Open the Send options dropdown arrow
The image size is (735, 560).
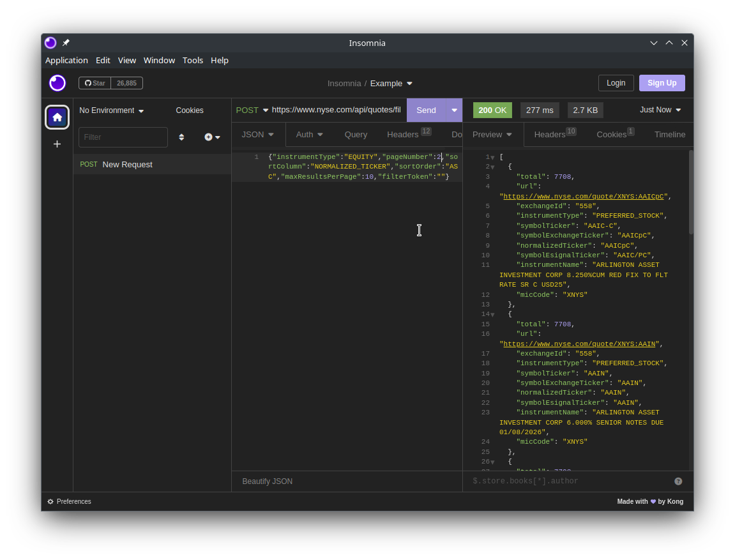click(454, 110)
